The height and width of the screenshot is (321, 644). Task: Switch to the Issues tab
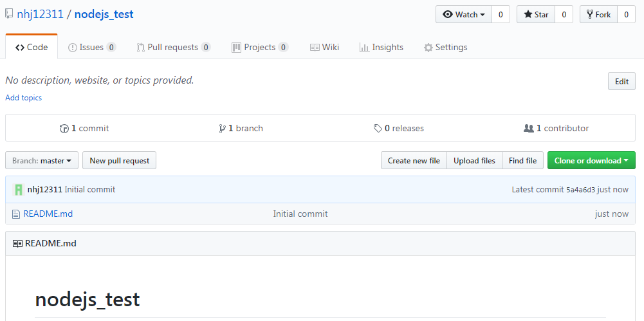[x=92, y=47]
